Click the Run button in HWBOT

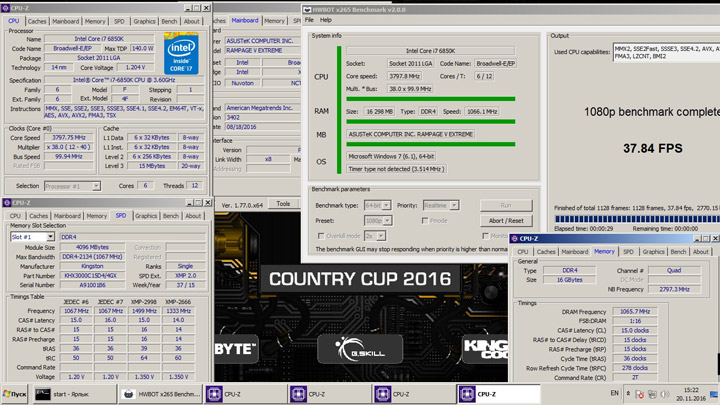pyautogui.click(x=506, y=205)
